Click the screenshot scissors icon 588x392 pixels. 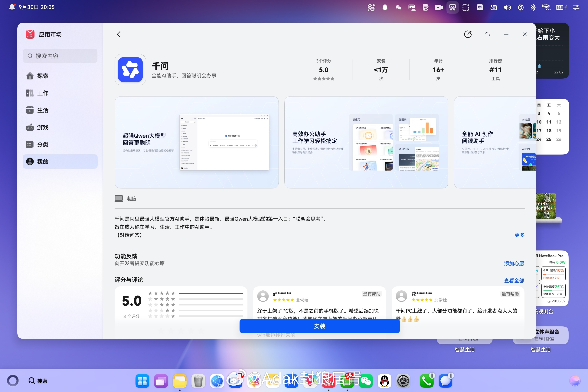[x=452, y=8]
